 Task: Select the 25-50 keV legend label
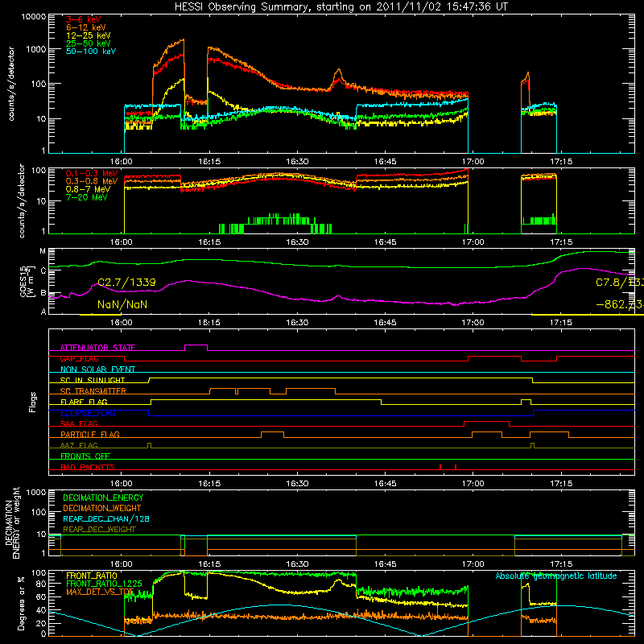pos(89,43)
